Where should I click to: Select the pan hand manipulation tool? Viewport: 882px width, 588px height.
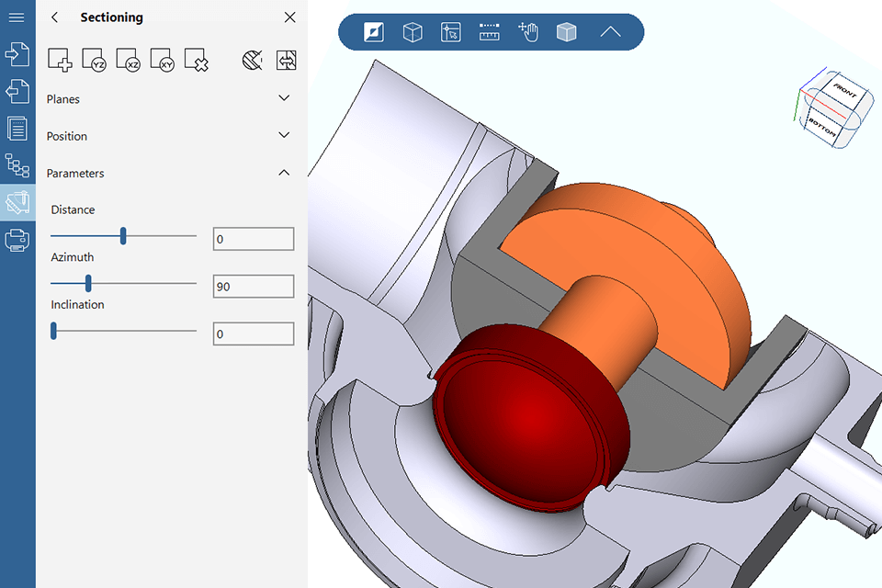click(x=527, y=32)
